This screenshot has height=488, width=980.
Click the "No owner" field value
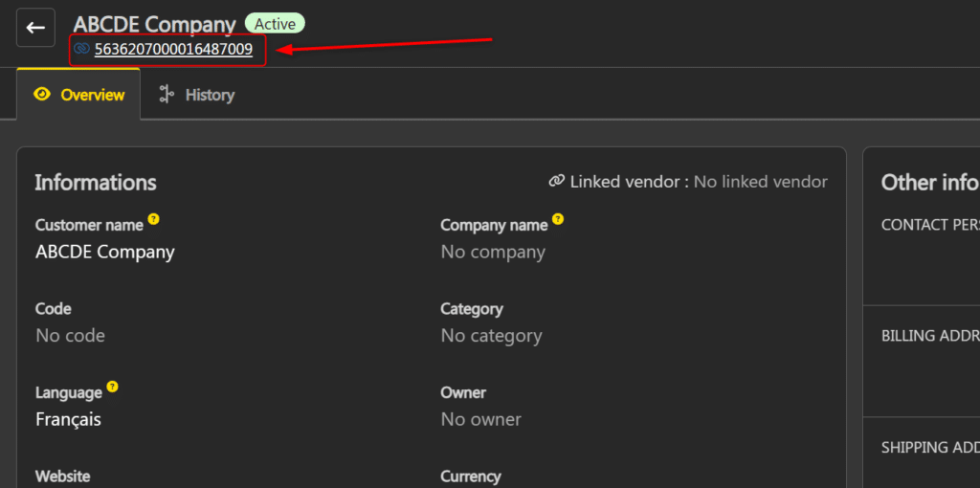tap(480, 419)
